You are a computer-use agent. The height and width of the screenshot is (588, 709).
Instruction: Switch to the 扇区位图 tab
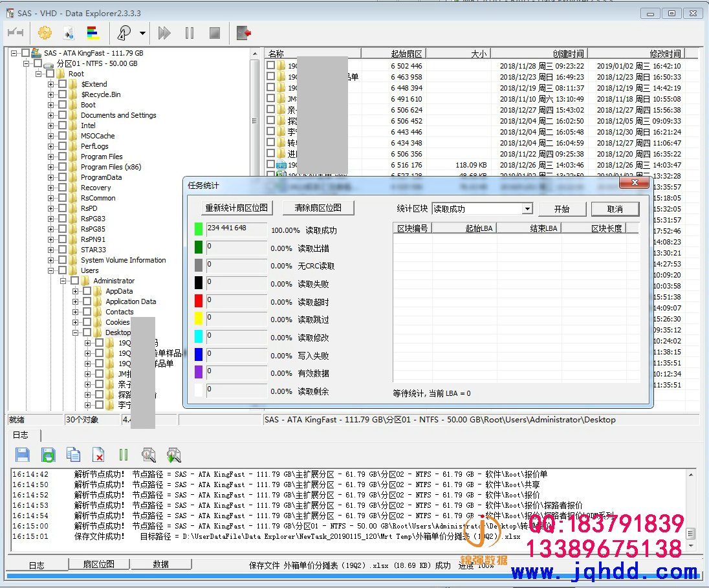98,564
